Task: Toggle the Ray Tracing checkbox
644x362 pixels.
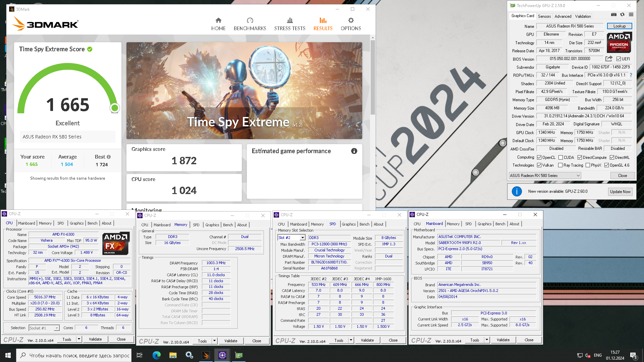Action: point(560,165)
